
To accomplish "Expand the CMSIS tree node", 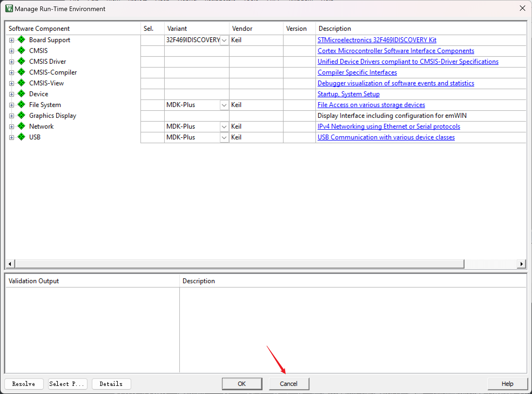I will [11, 51].
